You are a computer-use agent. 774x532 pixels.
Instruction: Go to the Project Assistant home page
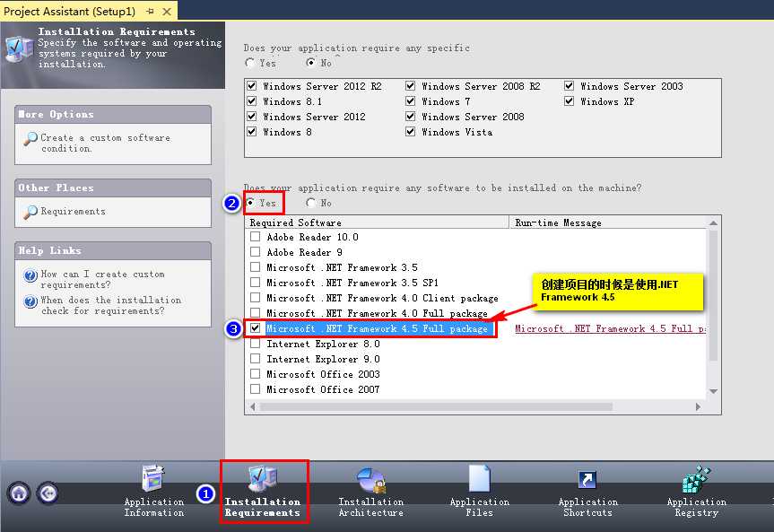tap(19, 493)
